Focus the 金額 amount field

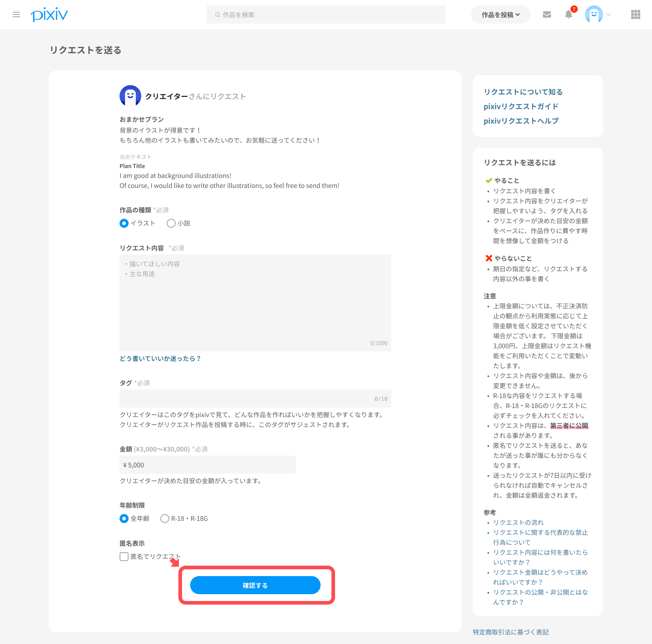coord(207,465)
